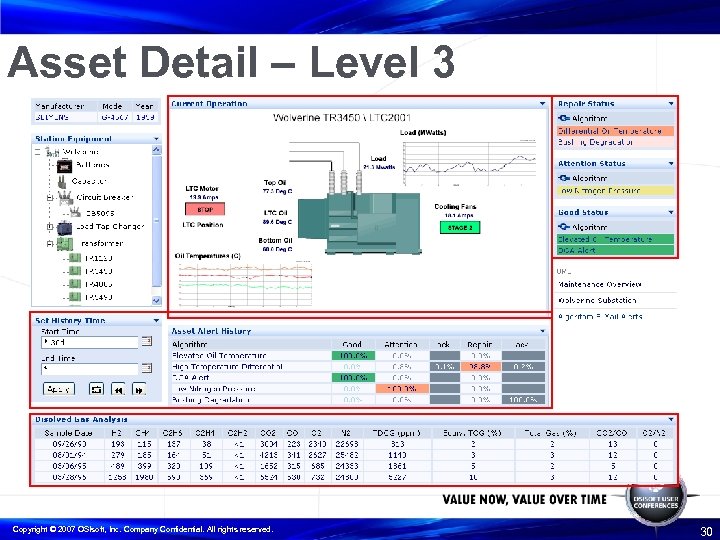720x540 pixels.
Task: Click the Apply button
Action: click(59, 389)
